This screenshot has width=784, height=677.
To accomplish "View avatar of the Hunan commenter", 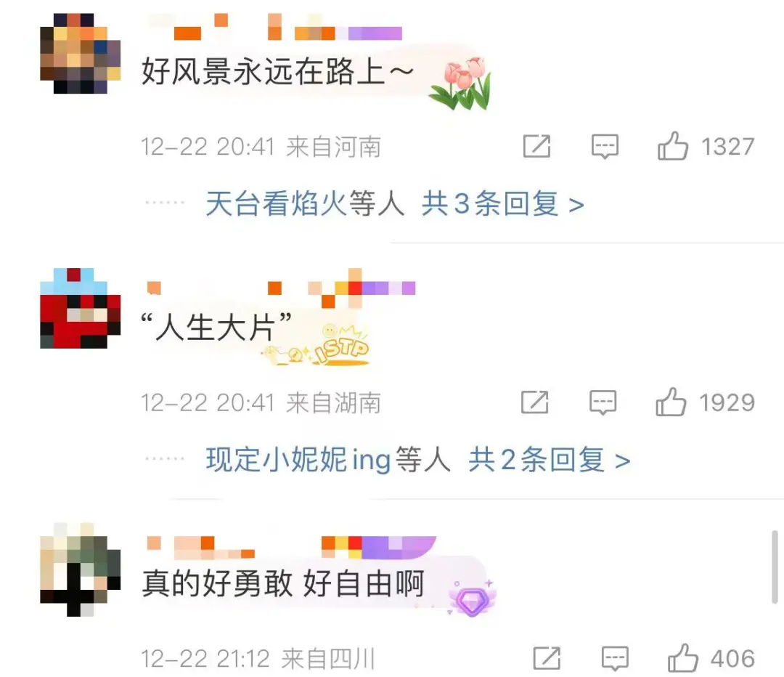I will [x=80, y=308].
